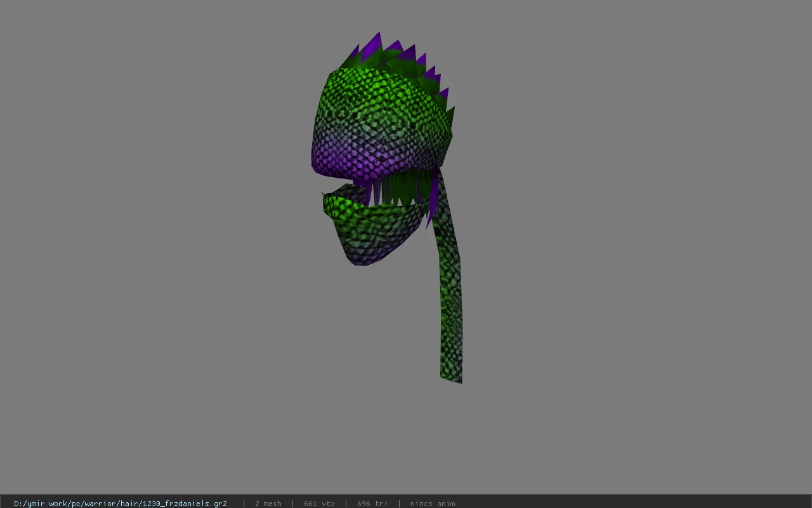Click the '696 tri' triangle count
The height and width of the screenshot is (508, 812).
[x=372, y=504]
